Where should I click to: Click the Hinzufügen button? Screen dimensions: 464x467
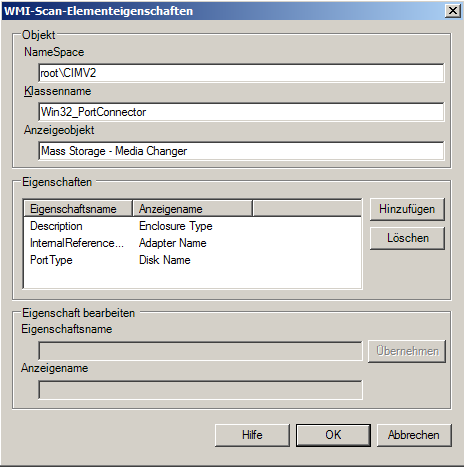[407, 209]
